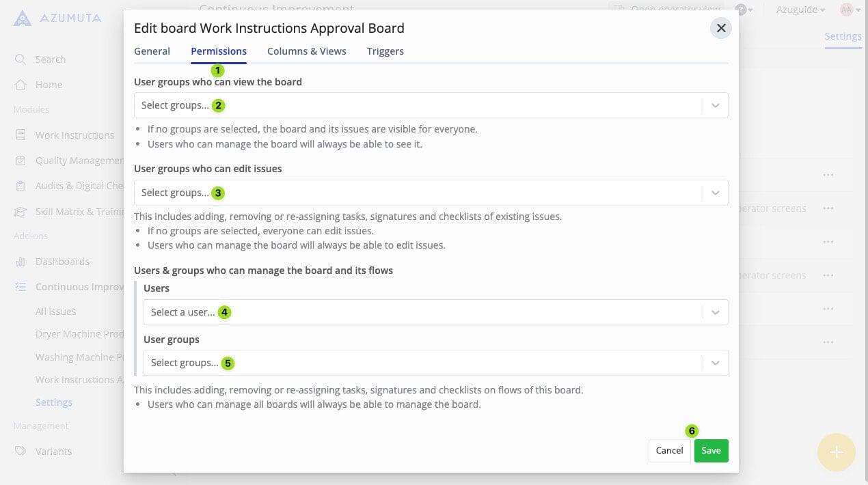
Task: Expand the edit issues groups dropdown arrow
Action: 715,193
